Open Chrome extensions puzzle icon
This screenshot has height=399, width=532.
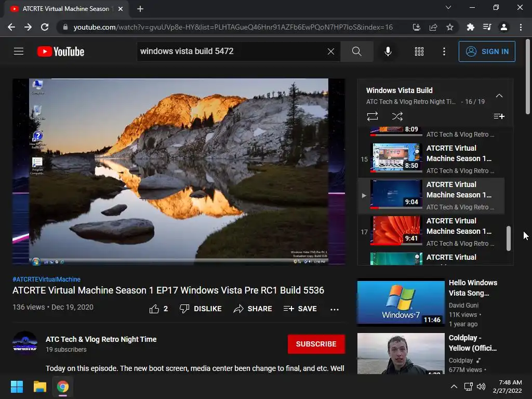(470, 27)
